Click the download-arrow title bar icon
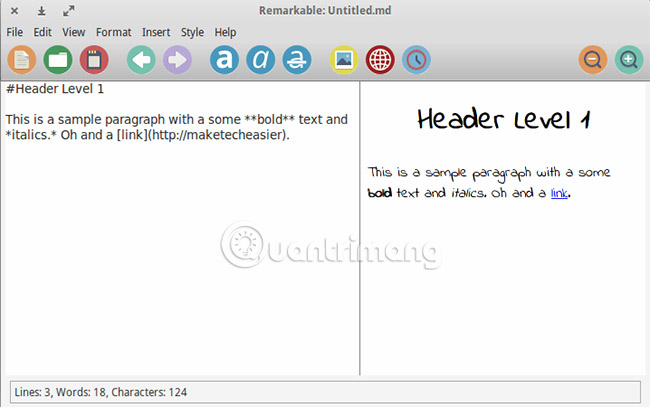 point(41,11)
